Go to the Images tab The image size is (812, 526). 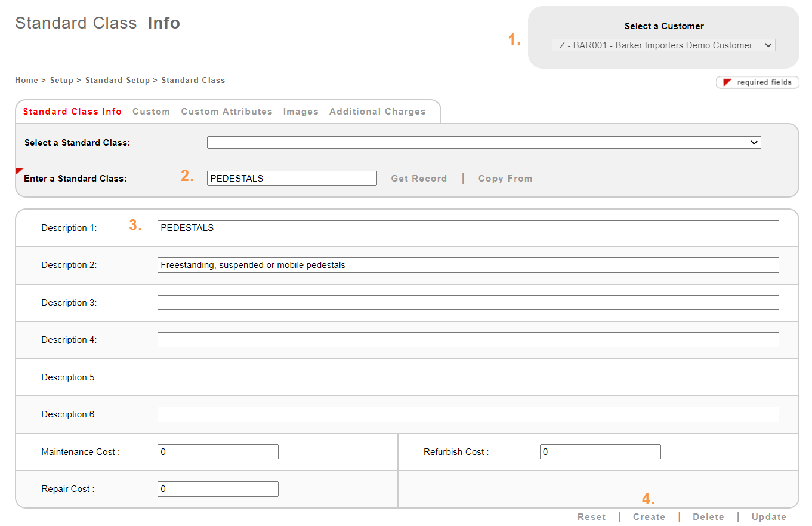pos(301,112)
